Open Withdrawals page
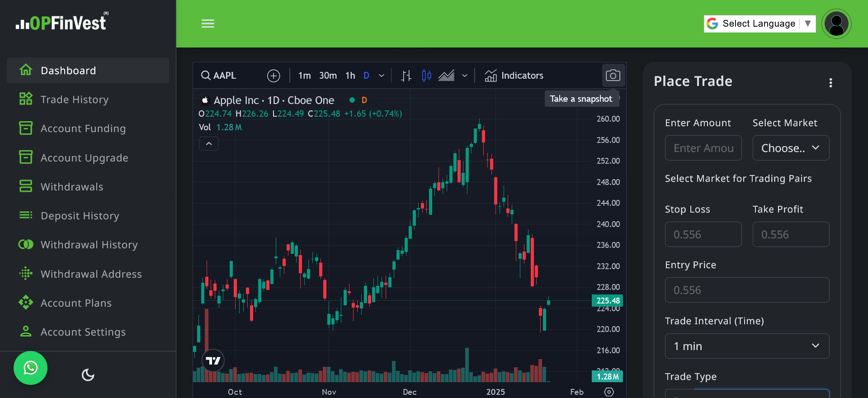The width and height of the screenshot is (868, 398). (x=88, y=186)
